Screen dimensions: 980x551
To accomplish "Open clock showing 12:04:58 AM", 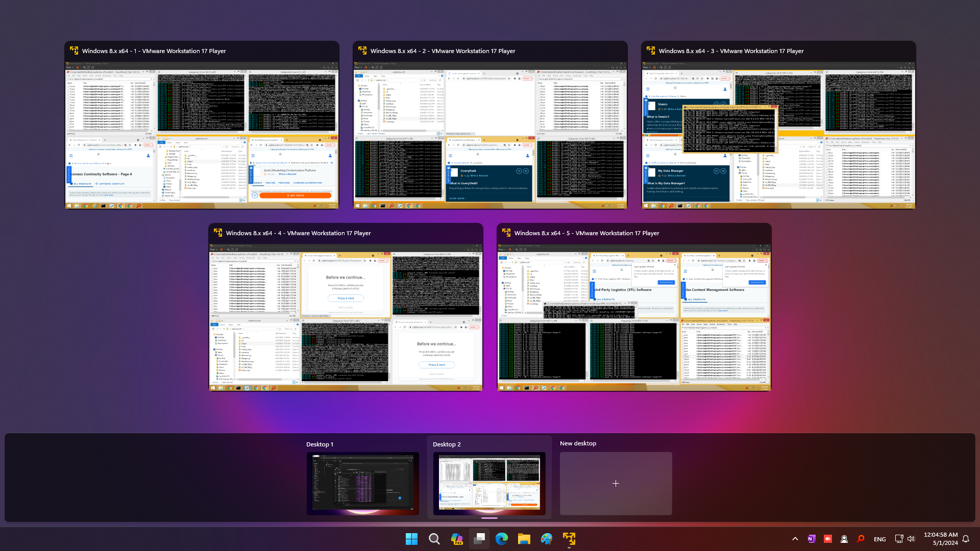I will [940, 539].
